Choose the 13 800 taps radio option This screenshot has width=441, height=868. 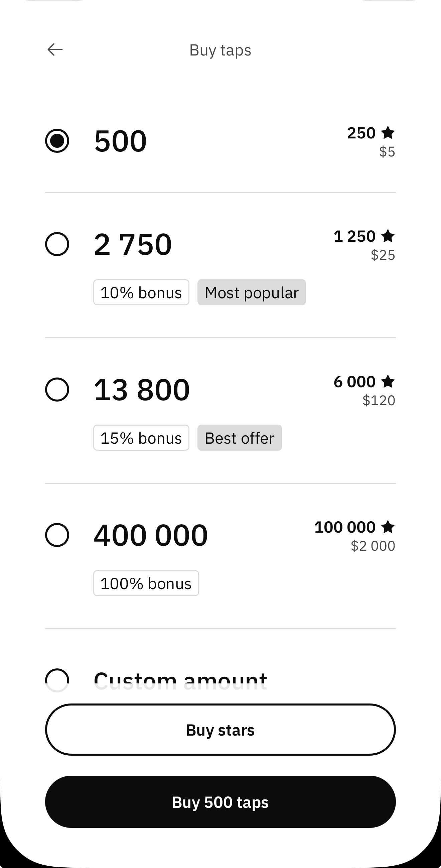pyautogui.click(x=57, y=390)
